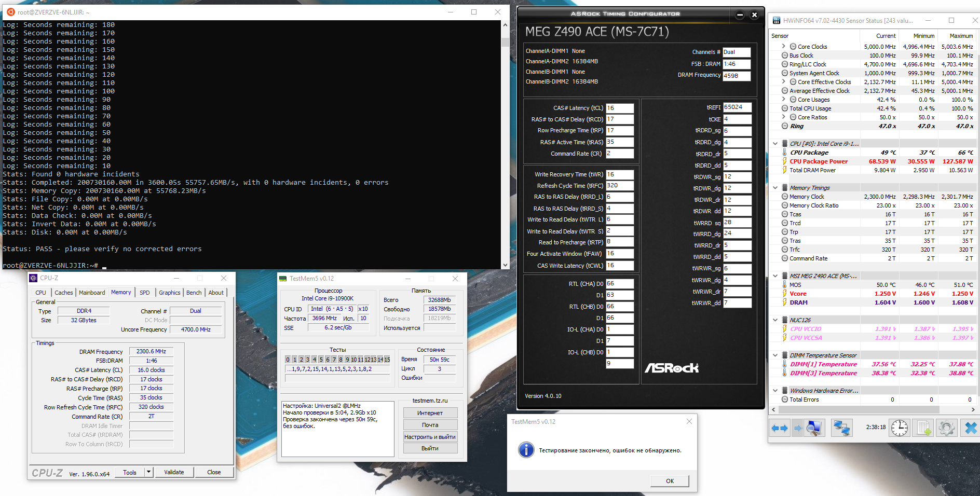
Task: Open HWiNFO settings gear icon
Action: tap(946, 428)
